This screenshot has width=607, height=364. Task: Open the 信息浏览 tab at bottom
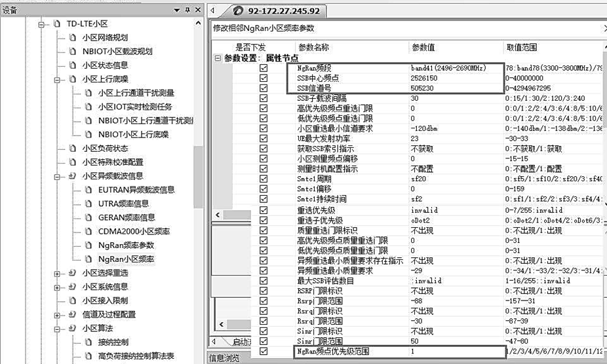[225, 358]
